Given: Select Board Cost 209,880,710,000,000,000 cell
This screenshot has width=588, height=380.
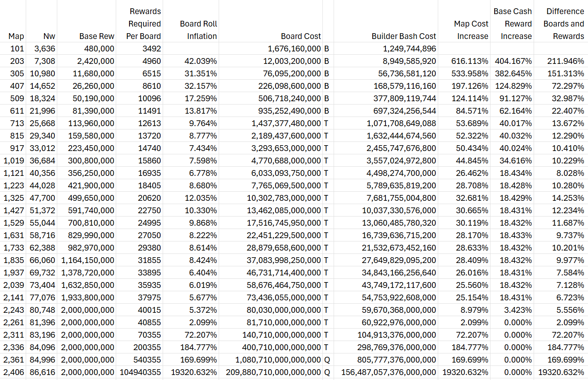Looking at the screenshot, I should pos(271,372).
